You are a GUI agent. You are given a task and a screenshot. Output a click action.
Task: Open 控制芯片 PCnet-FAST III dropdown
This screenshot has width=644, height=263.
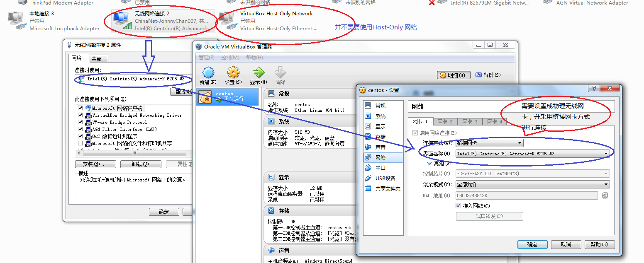point(533,174)
